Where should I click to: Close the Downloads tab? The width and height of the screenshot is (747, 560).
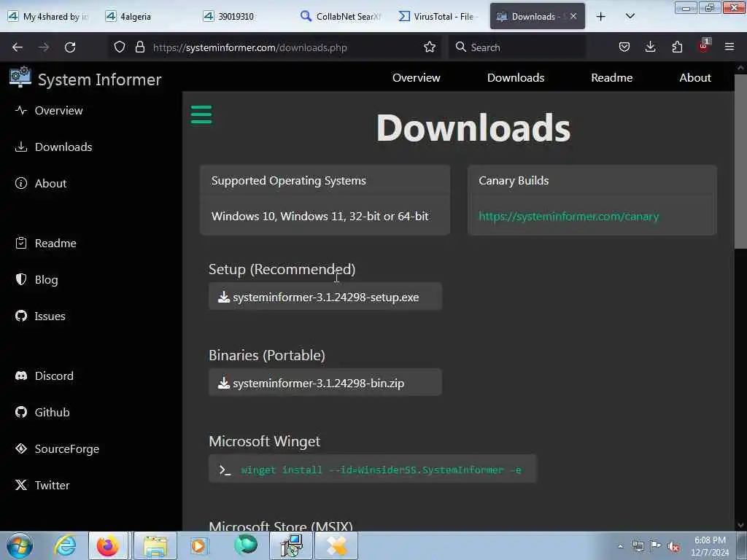573,16
